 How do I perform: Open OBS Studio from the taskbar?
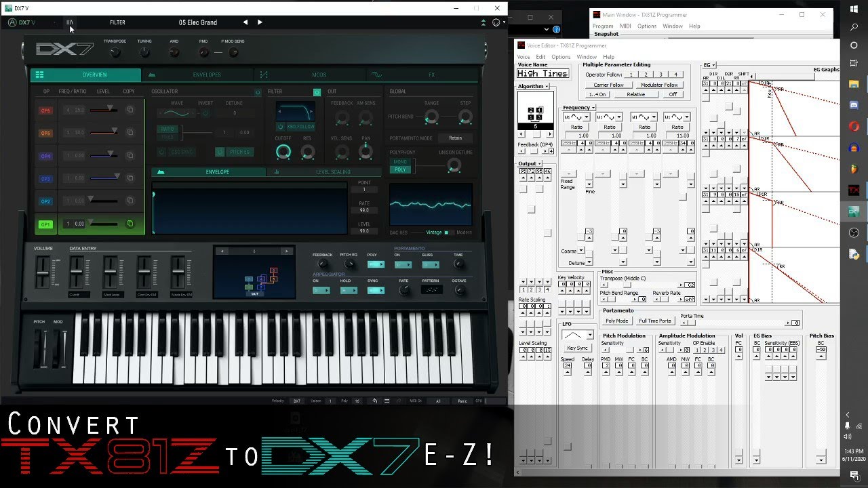[854, 232]
